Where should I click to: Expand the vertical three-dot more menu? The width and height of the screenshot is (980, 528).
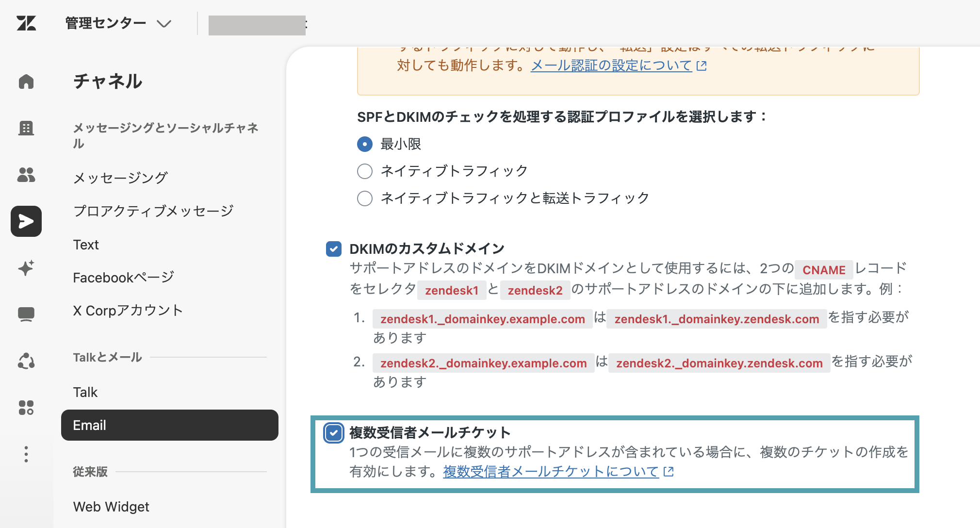pyautogui.click(x=26, y=454)
